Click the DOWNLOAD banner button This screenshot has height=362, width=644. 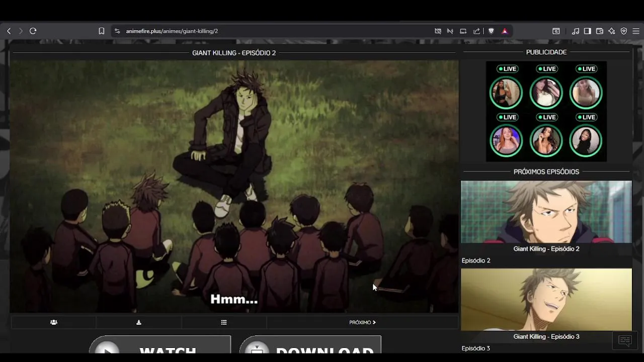tap(310, 345)
